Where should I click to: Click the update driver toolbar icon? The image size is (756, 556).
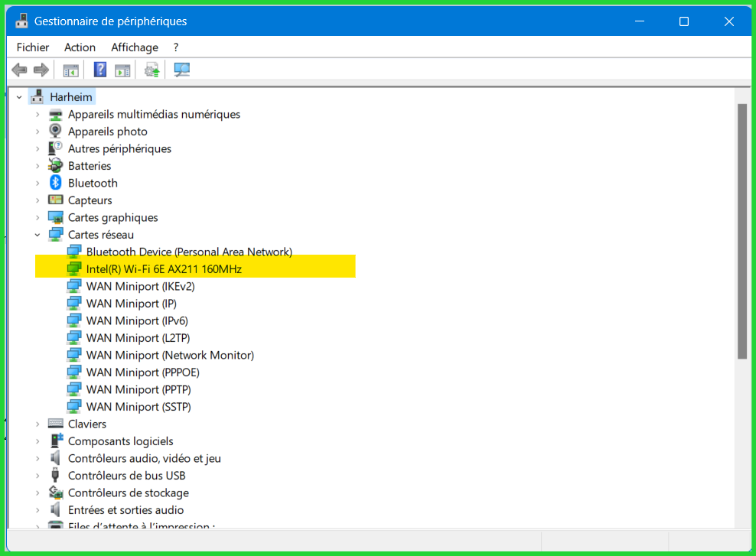(x=152, y=70)
